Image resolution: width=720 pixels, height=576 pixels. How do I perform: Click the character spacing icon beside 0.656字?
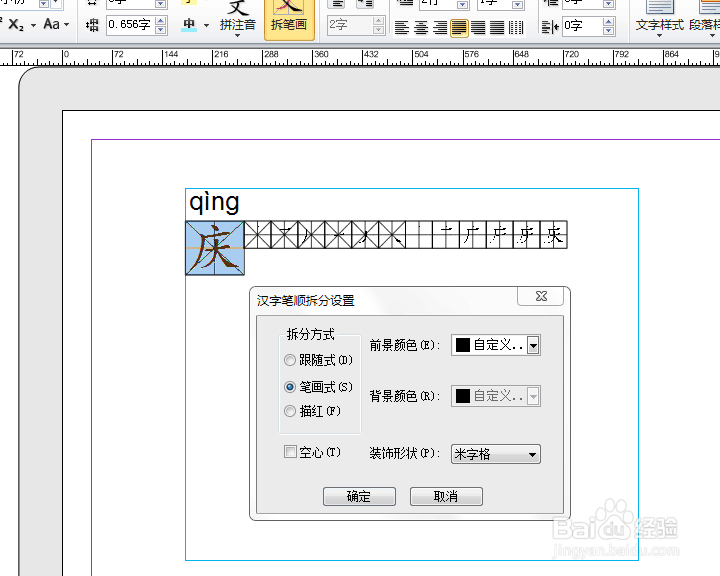point(92,25)
